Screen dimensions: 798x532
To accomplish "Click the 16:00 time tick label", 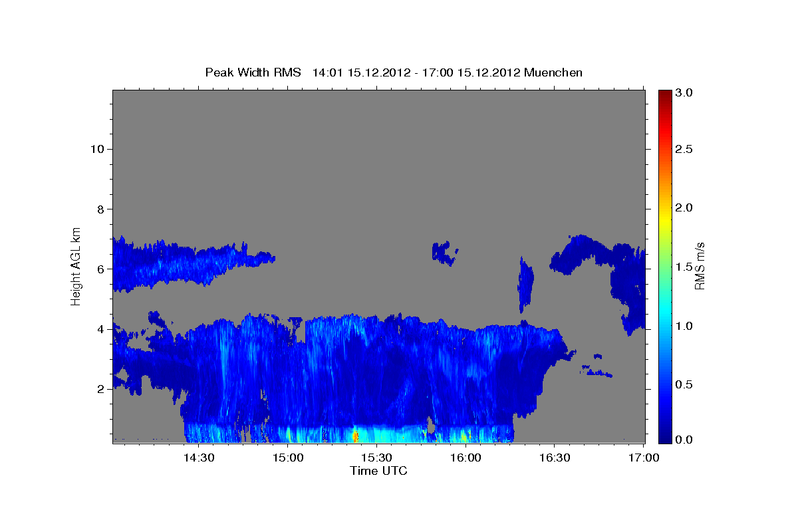I will [x=465, y=458].
